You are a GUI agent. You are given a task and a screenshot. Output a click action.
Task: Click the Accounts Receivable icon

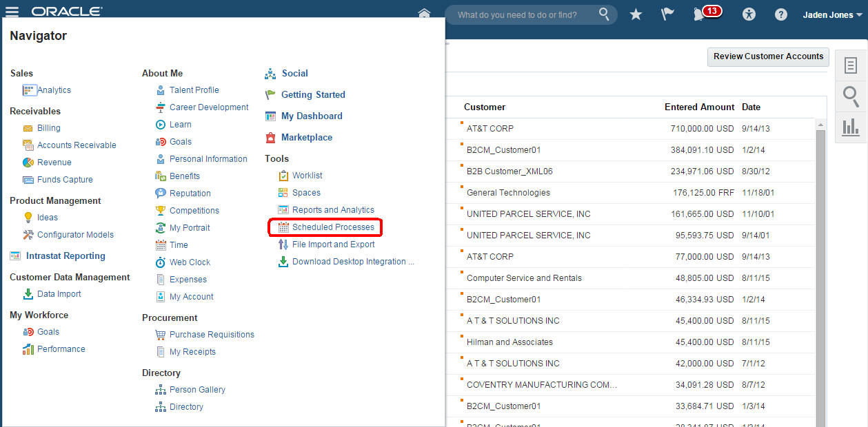(28, 145)
